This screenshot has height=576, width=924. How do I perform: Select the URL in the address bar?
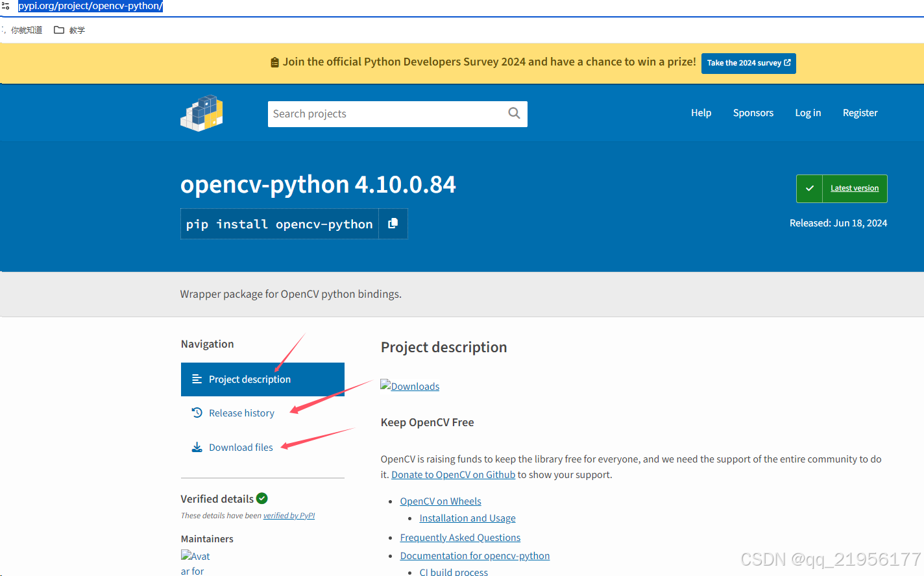pos(90,6)
